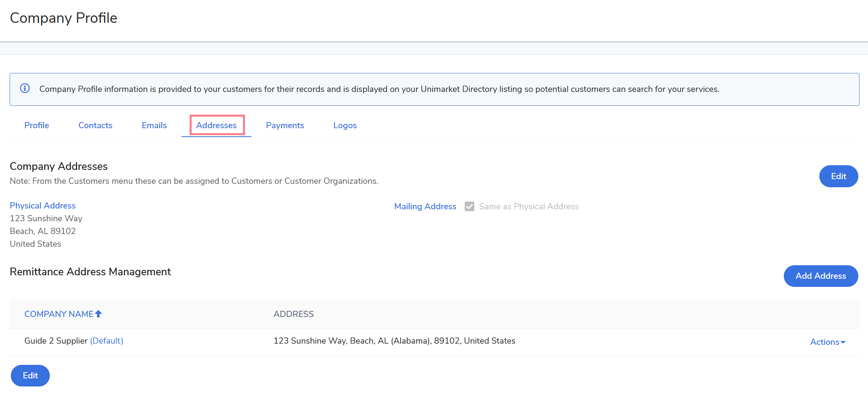Click the Add Address button
Screen dimensions: 868x400
pyautogui.click(x=820, y=276)
